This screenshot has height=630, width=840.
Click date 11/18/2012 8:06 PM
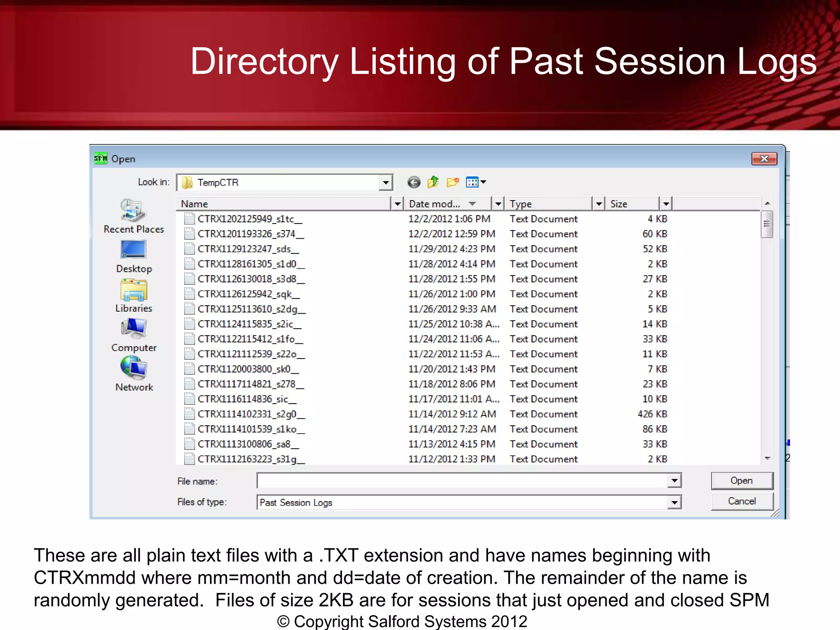point(452,384)
